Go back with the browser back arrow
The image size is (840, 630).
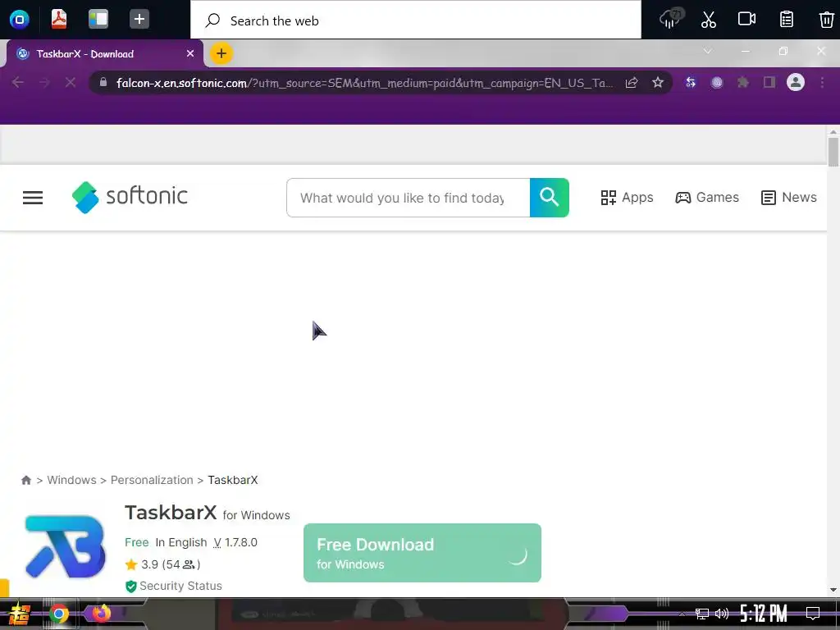(18, 83)
